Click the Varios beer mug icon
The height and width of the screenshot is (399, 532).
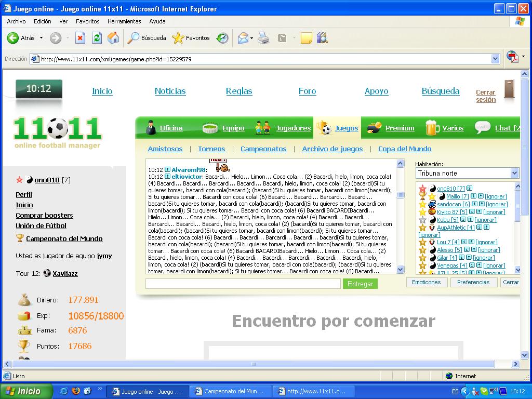coord(432,128)
